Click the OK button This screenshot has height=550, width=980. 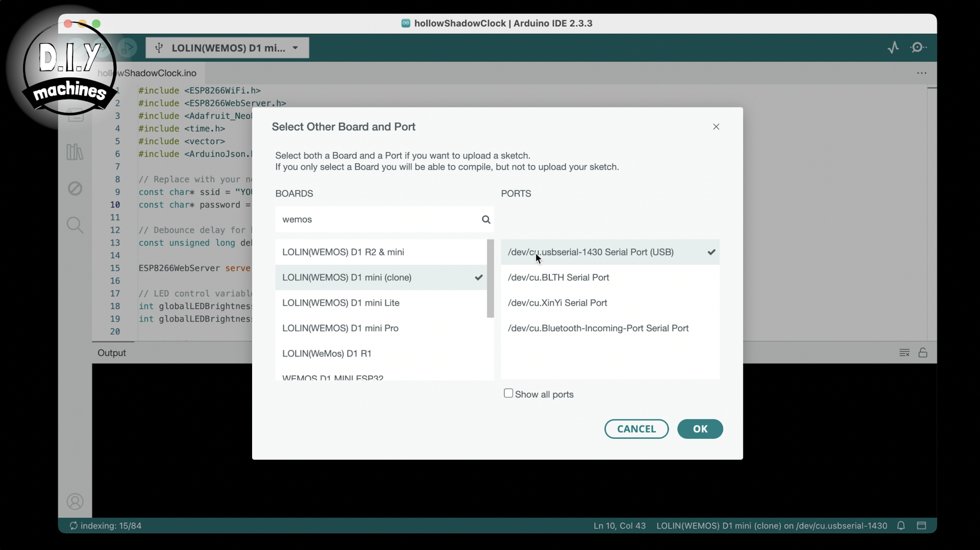click(700, 429)
